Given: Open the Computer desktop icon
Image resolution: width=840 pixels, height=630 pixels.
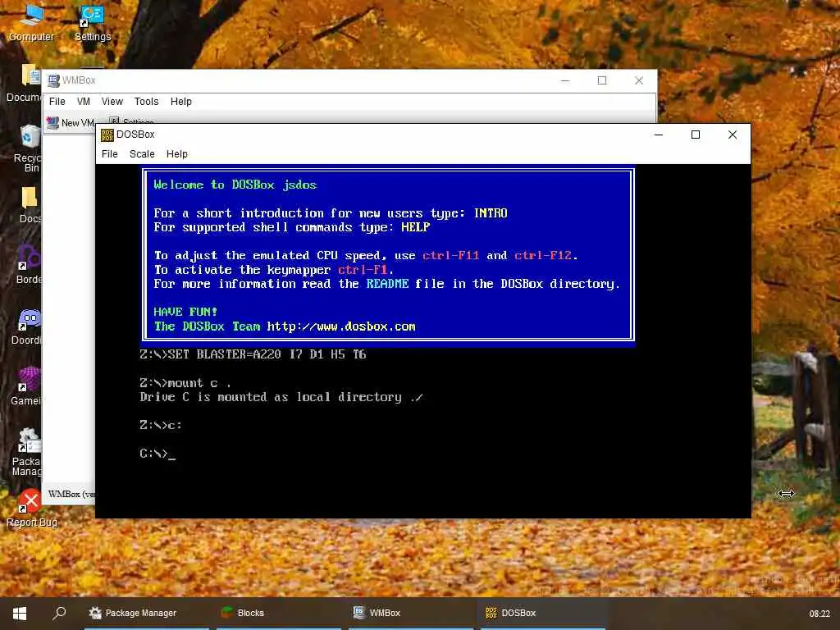Looking at the screenshot, I should [x=31, y=22].
